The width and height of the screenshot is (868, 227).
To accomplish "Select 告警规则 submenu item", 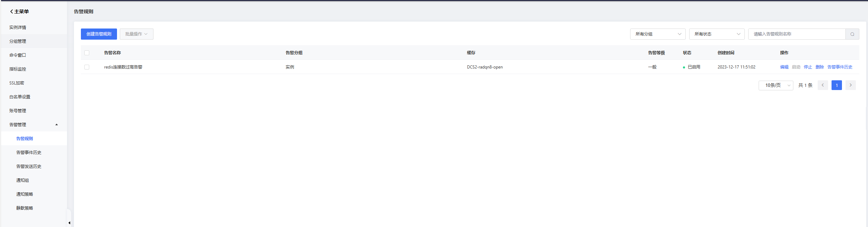I will tap(34, 138).
